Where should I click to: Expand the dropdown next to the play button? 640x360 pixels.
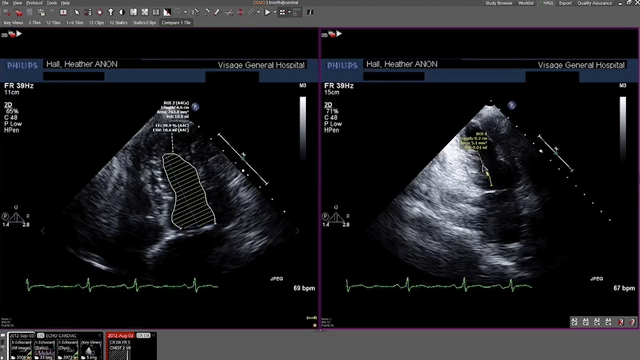pos(275,12)
